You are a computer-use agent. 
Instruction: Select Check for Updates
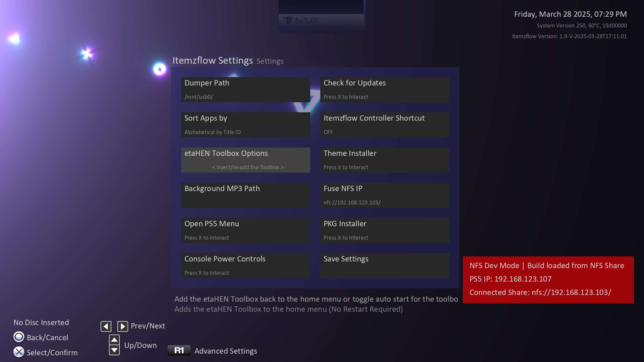click(x=385, y=89)
